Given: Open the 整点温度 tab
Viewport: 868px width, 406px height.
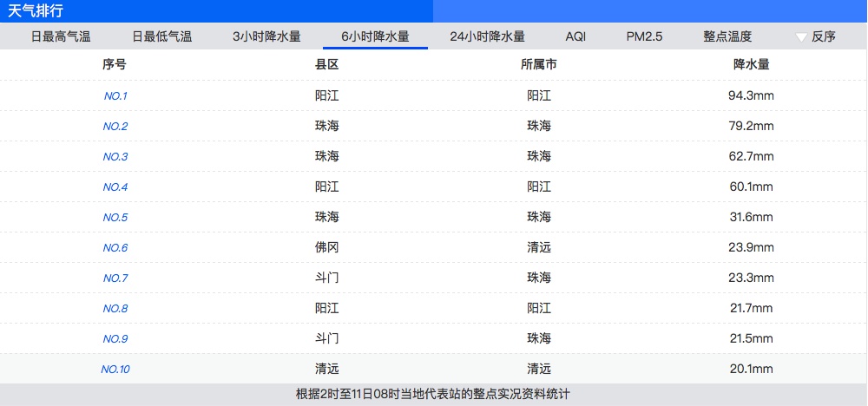Looking at the screenshot, I should point(727,37).
